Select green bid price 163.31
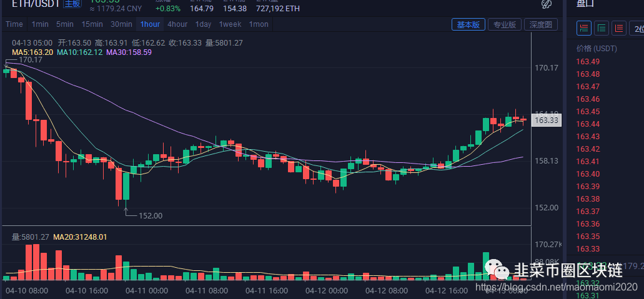 point(588,295)
